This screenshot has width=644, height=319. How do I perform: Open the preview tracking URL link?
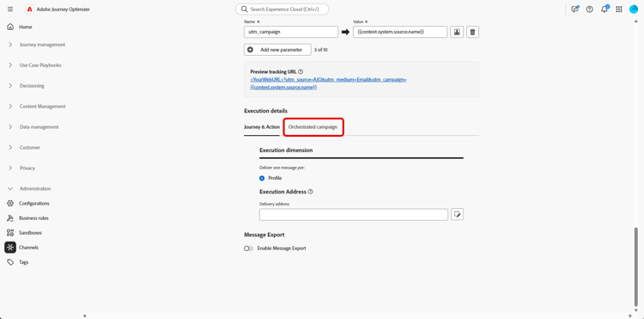328,83
